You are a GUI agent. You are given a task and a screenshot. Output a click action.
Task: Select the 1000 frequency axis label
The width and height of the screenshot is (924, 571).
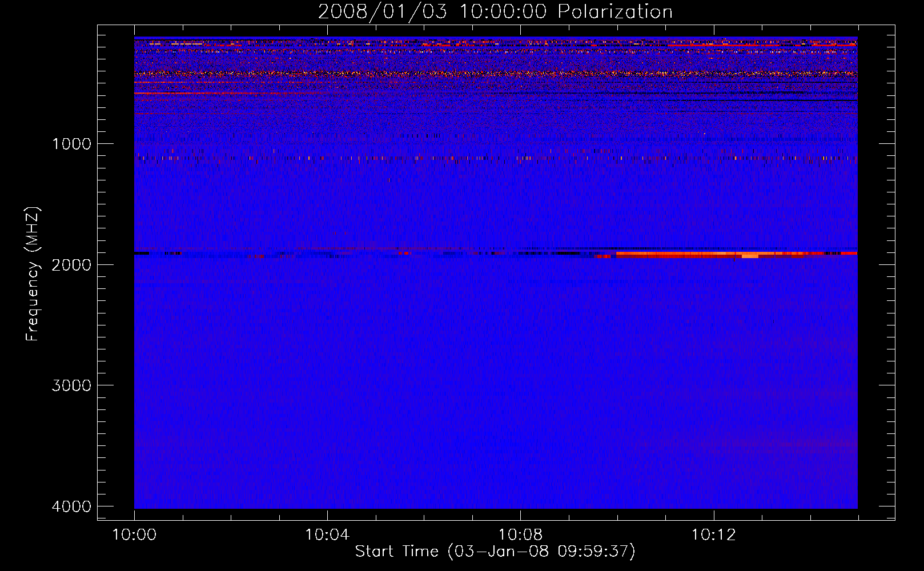71,143
